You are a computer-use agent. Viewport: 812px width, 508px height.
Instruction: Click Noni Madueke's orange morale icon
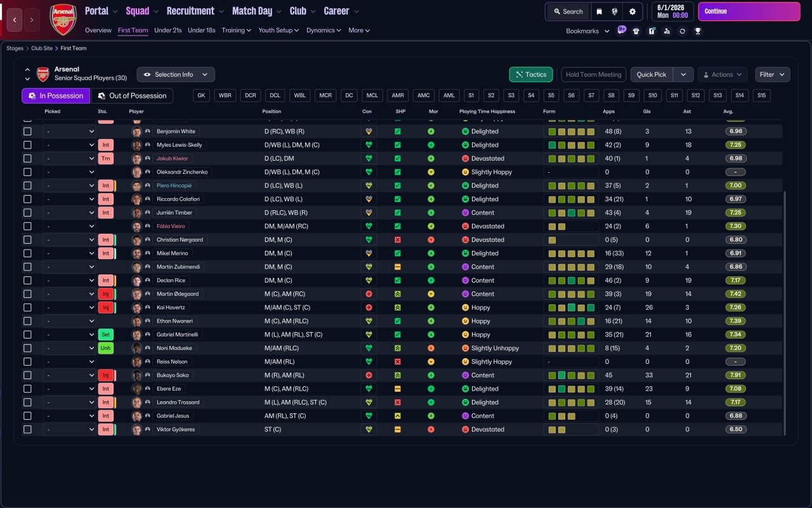431,348
